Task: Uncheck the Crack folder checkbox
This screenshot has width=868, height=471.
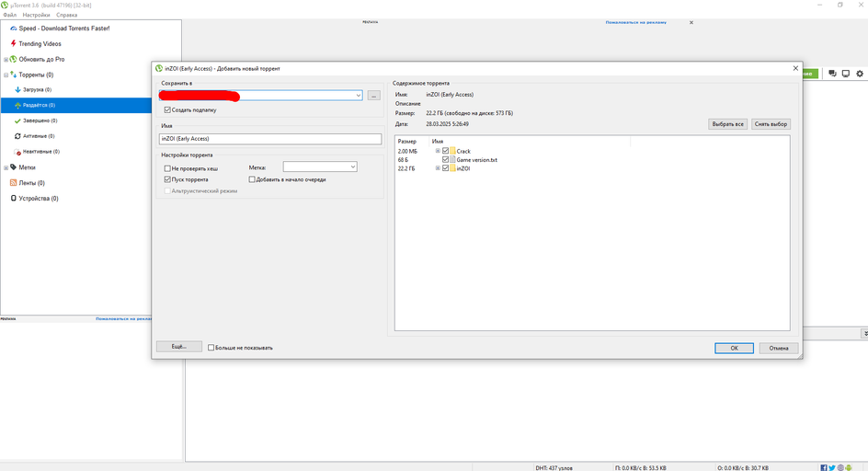Action: tap(445, 151)
